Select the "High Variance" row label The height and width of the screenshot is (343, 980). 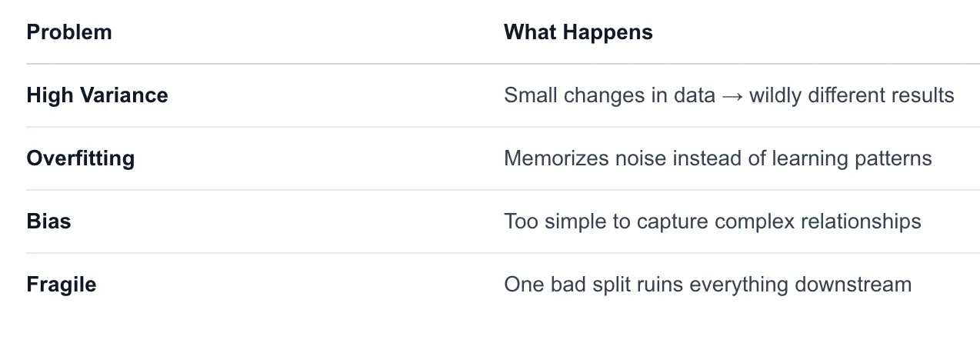(x=97, y=95)
